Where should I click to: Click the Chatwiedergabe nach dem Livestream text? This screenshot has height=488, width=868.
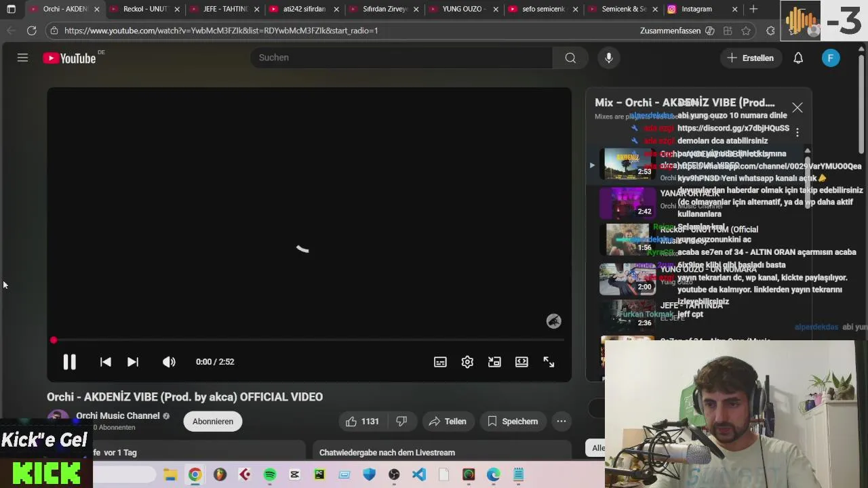[x=387, y=453]
